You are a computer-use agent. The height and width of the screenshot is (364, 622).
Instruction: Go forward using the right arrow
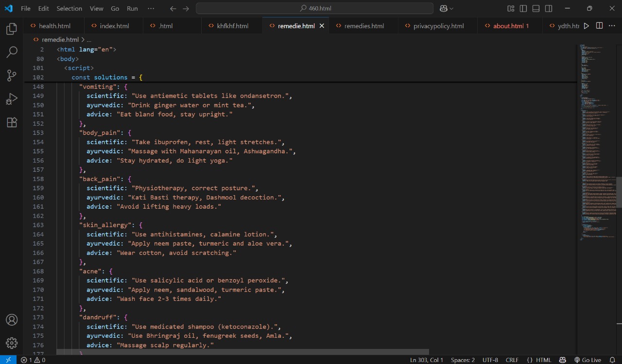pyautogui.click(x=186, y=8)
